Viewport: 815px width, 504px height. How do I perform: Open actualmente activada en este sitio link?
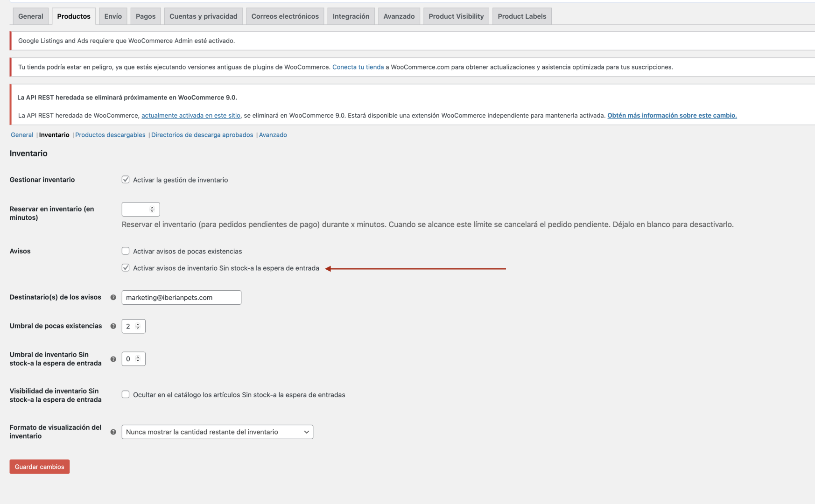coord(191,115)
